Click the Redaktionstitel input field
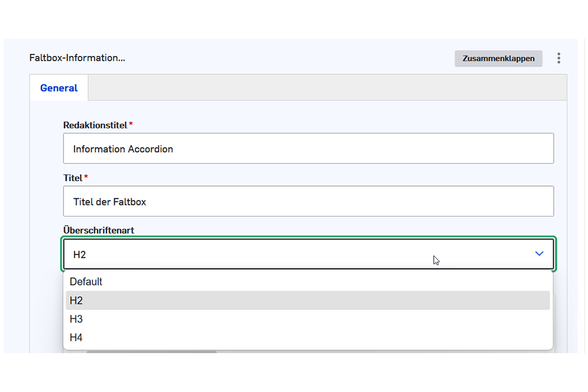Image resolution: width=588 pixels, height=392 pixels. click(x=308, y=149)
